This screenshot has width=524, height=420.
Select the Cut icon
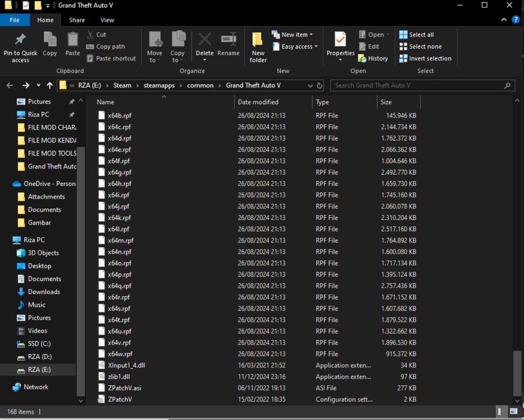pyautogui.click(x=90, y=34)
